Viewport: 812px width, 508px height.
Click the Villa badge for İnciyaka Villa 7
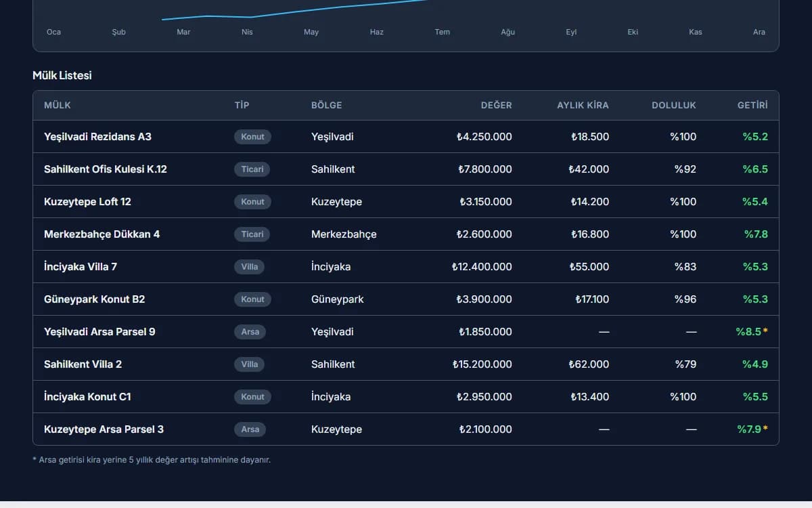pyautogui.click(x=250, y=267)
